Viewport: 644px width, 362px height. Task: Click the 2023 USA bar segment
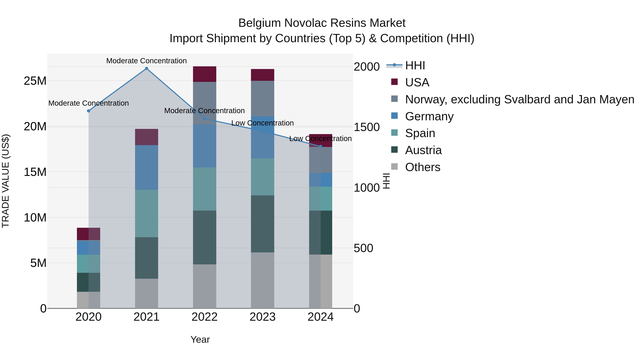coord(262,75)
